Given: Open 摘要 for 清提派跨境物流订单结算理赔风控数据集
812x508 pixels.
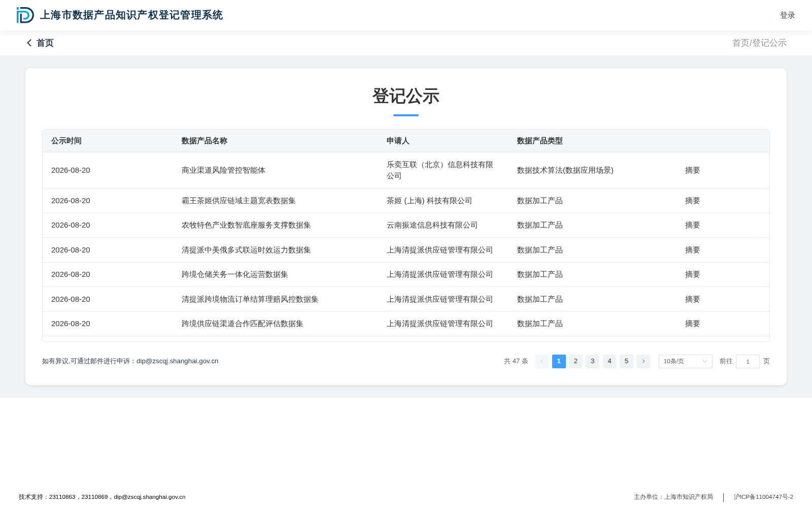Looking at the screenshot, I should coord(692,299).
